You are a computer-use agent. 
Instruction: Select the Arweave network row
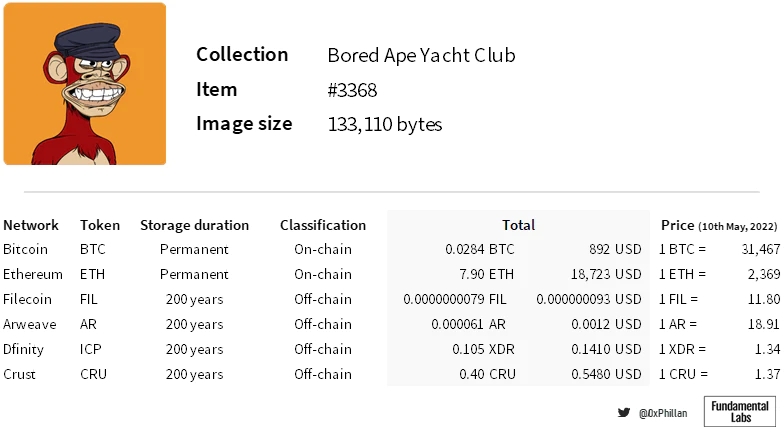(x=30, y=324)
